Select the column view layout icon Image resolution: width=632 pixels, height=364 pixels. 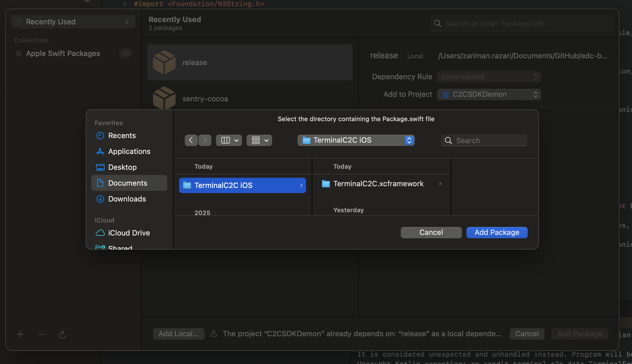225,140
